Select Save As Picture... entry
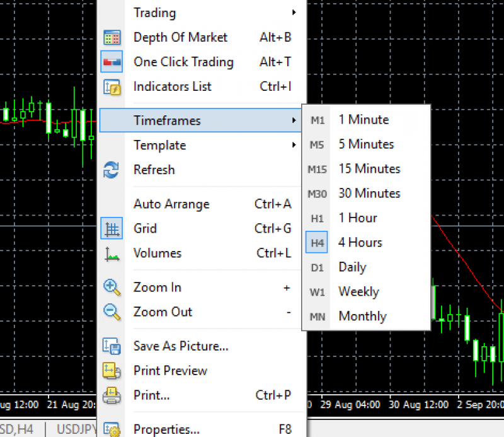This screenshot has width=504, height=437. 202,346
